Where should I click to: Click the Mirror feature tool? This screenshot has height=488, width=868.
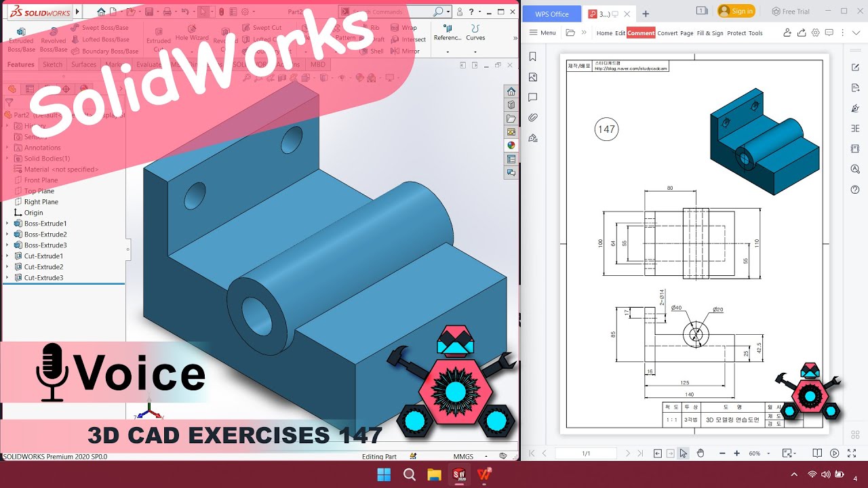coord(406,51)
